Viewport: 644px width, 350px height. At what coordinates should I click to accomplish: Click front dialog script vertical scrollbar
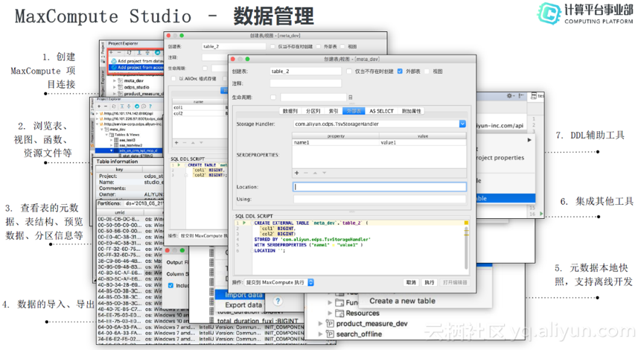tap(466, 246)
